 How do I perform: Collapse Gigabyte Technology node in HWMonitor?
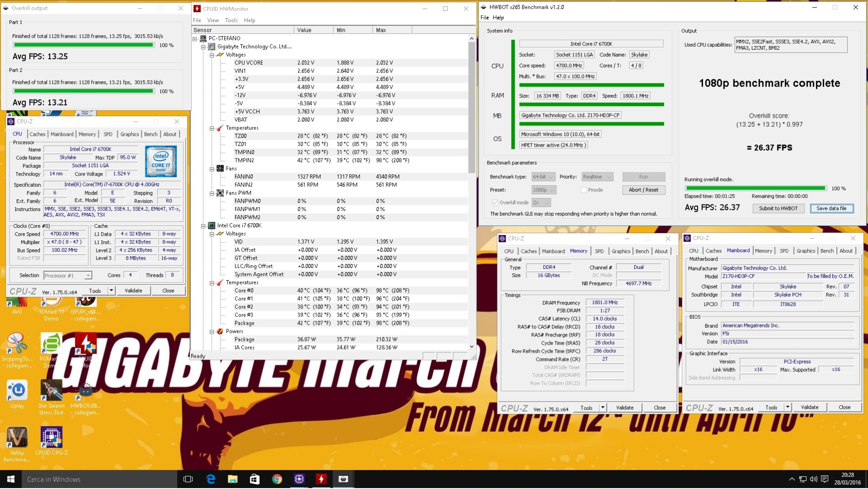point(203,47)
